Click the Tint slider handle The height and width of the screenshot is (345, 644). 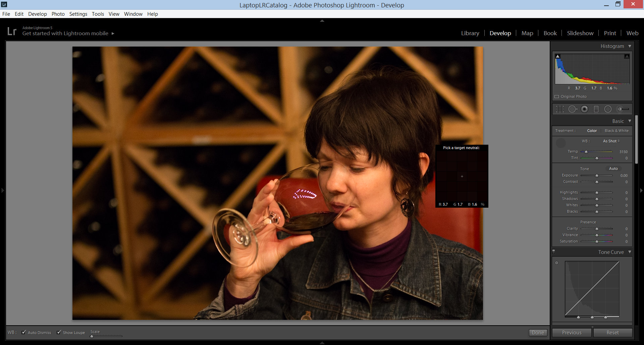[x=597, y=158]
